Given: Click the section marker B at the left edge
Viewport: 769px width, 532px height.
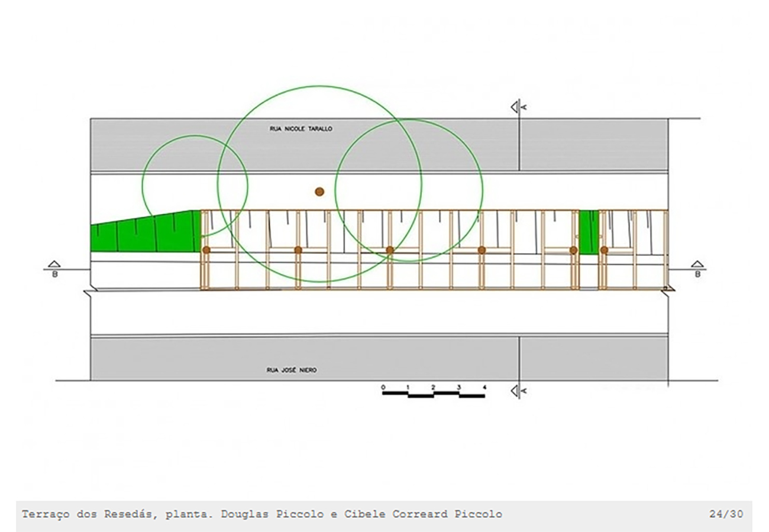Looking at the screenshot, I should pyautogui.click(x=54, y=269).
